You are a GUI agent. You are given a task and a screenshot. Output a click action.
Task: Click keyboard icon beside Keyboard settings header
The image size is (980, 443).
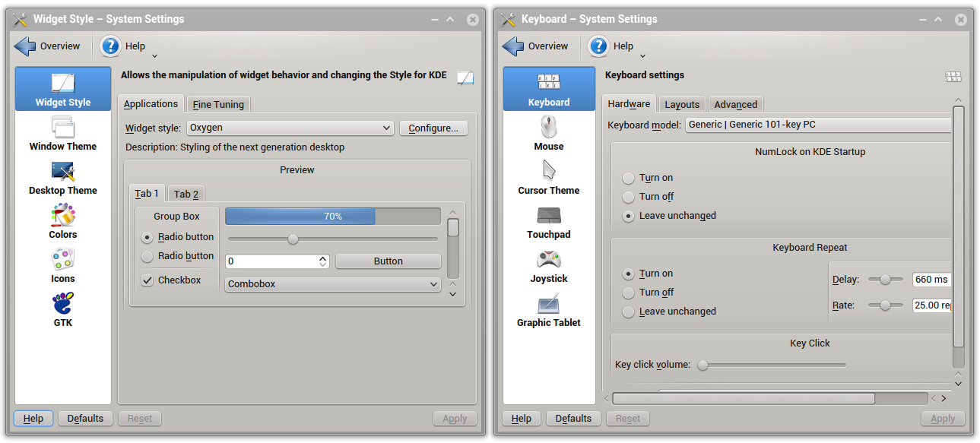(953, 77)
